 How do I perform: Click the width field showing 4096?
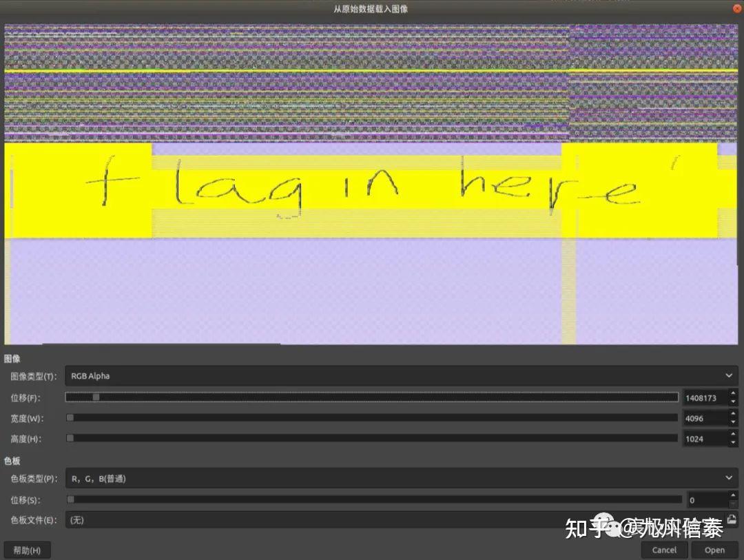(703, 418)
